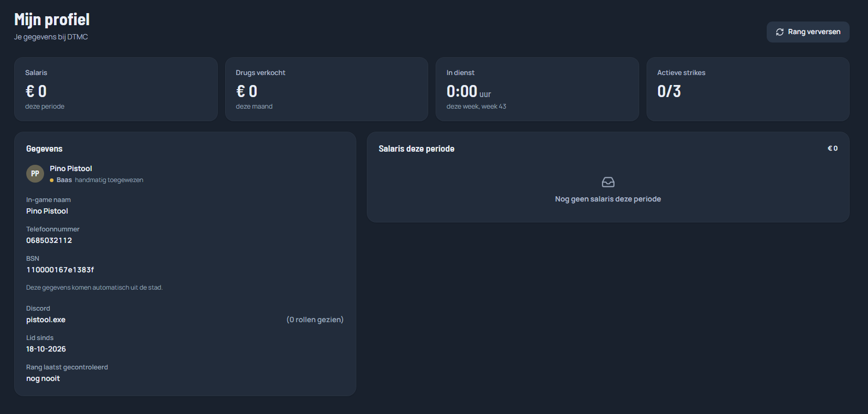Viewport: 868px width, 414px height.
Task: Click the PP avatar circle
Action: click(x=35, y=174)
